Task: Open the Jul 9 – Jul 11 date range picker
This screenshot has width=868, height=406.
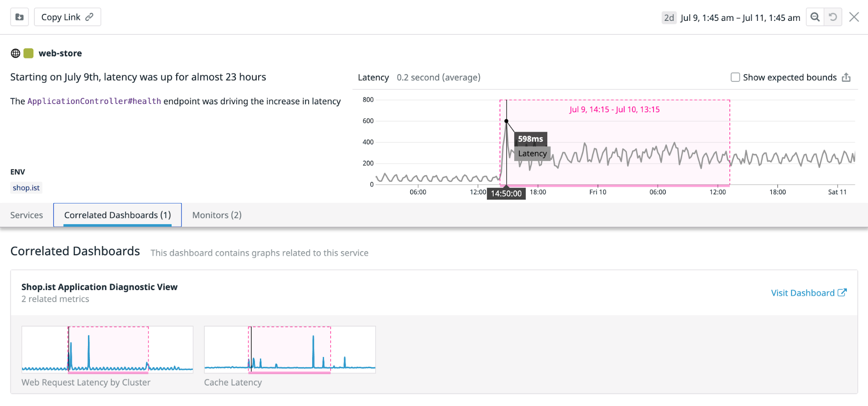Action: (x=740, y=17)
